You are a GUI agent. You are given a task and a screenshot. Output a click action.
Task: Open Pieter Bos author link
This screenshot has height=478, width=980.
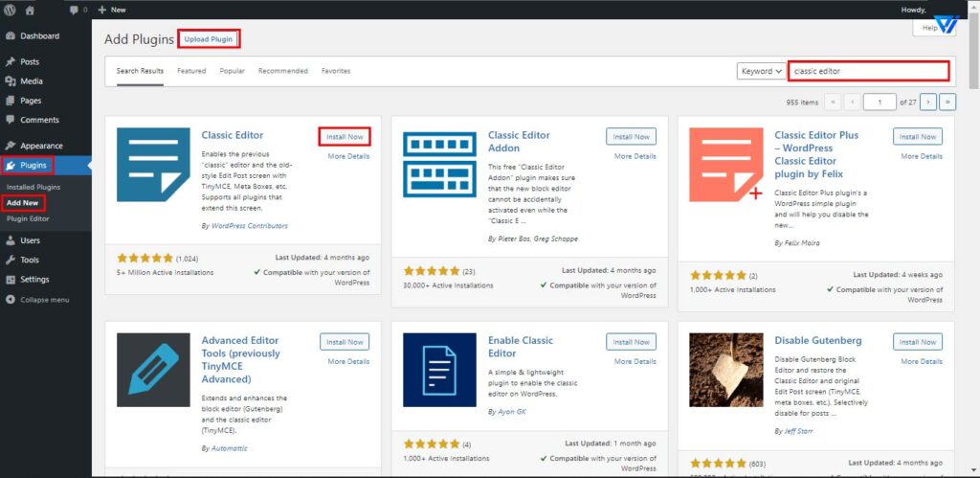pos(515,239)
